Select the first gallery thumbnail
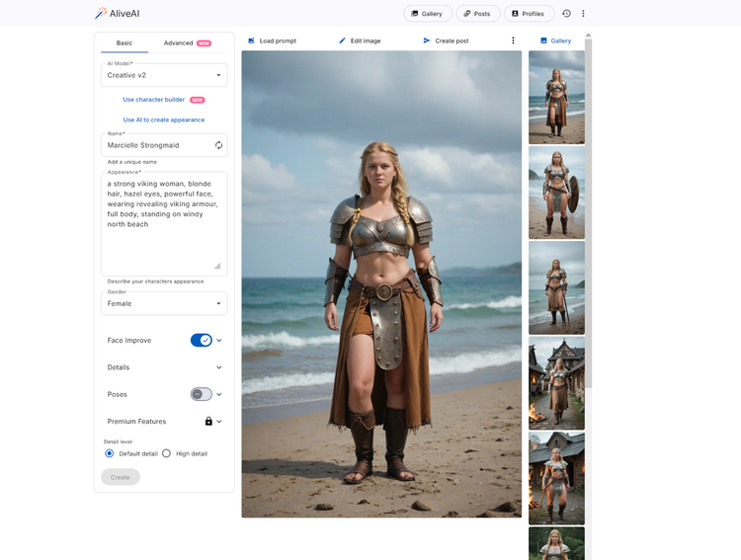The width and height of the screenshot is (741, 560). [556, 97]
